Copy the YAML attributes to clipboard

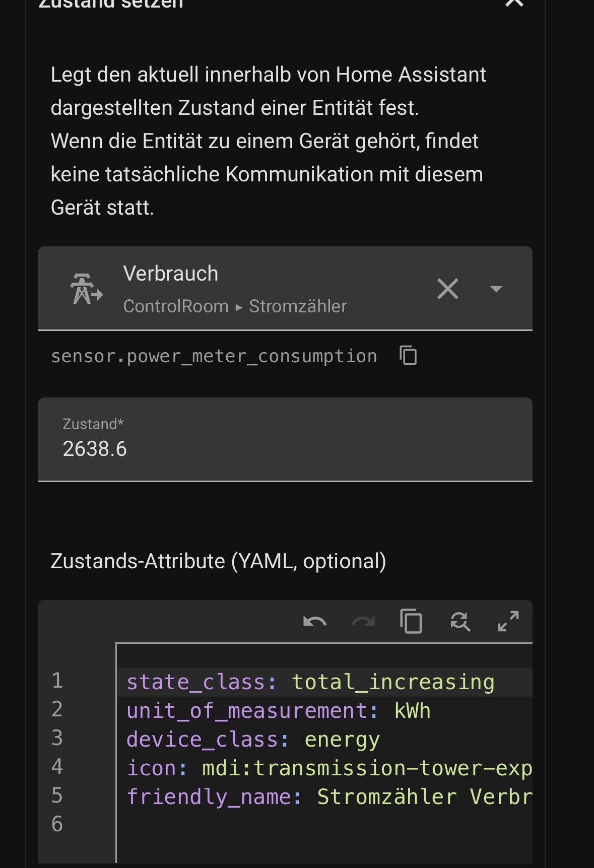coord(411,621)
